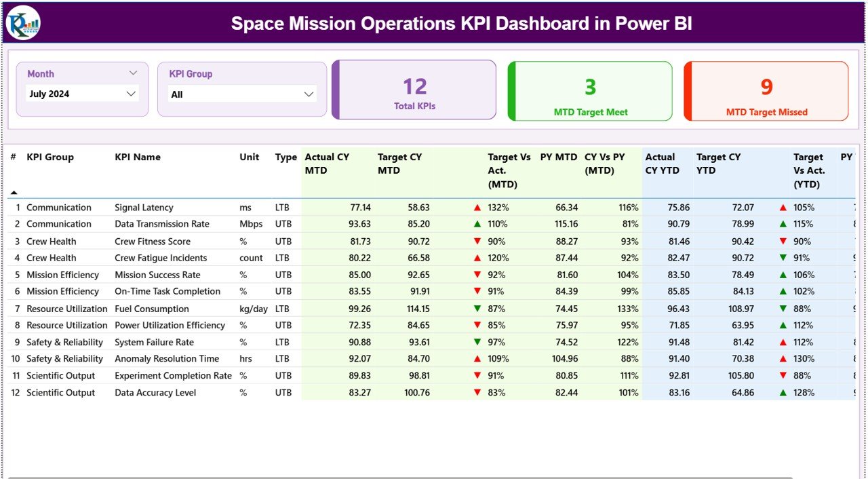Click the 3 MTD Target Meet card
Image resolution: width=868 pixels, height=479 pixels.
click(589, 90)
